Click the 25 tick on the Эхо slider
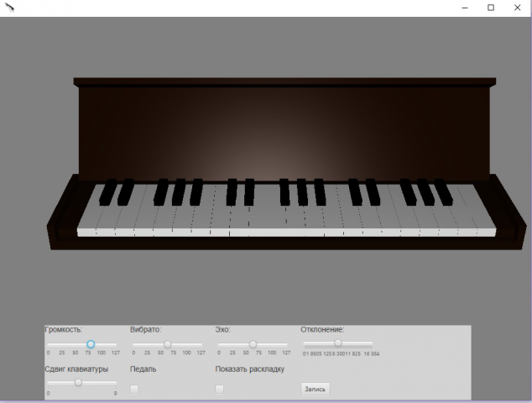 (232, 353)
